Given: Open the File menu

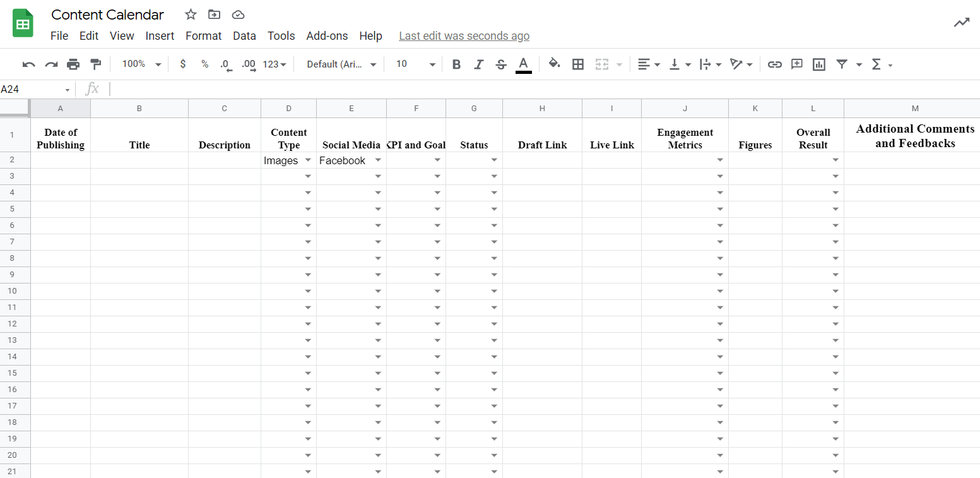Looking at the screenshot, I should 59,36.
